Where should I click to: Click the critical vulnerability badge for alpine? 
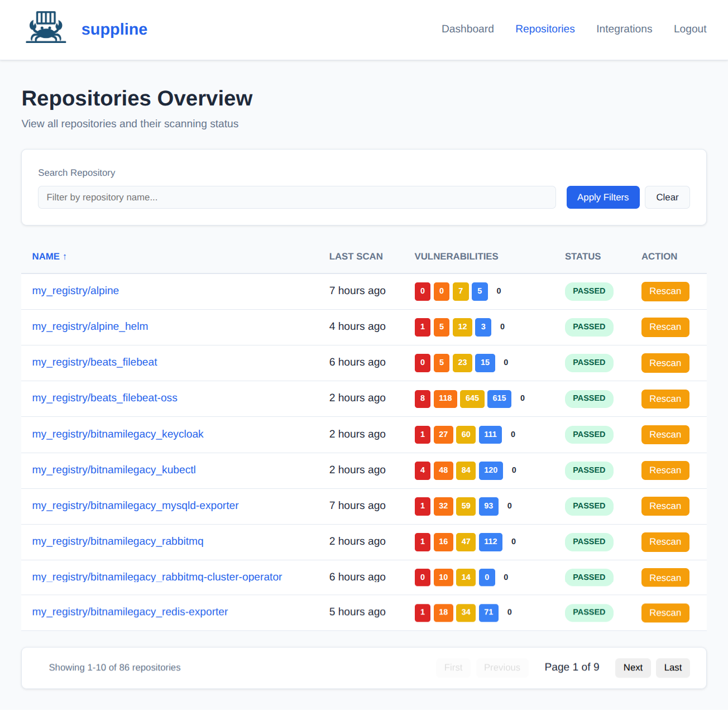tap(422, 291)
